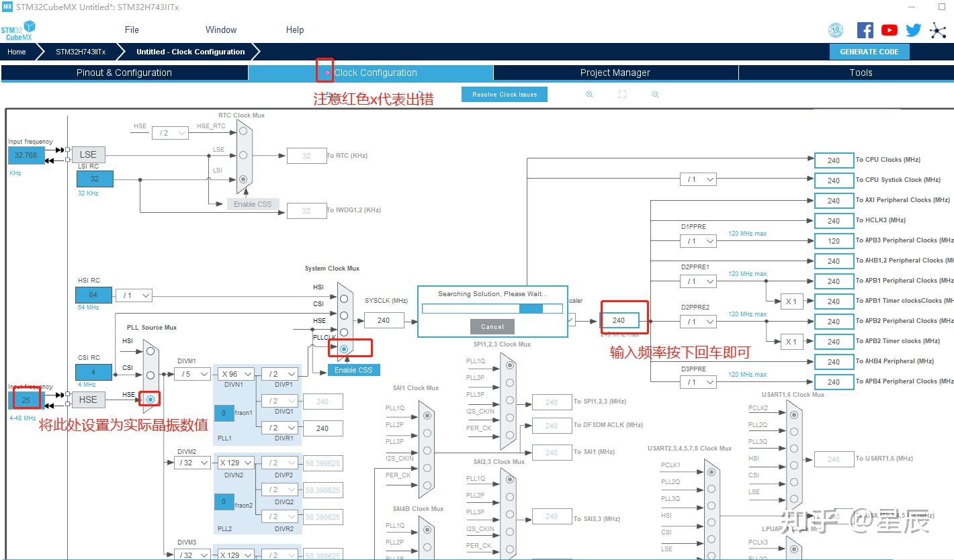The image size is (954, 560).
Task: Click the Searching Solution progress bar
Action: (x=492, y=308)
